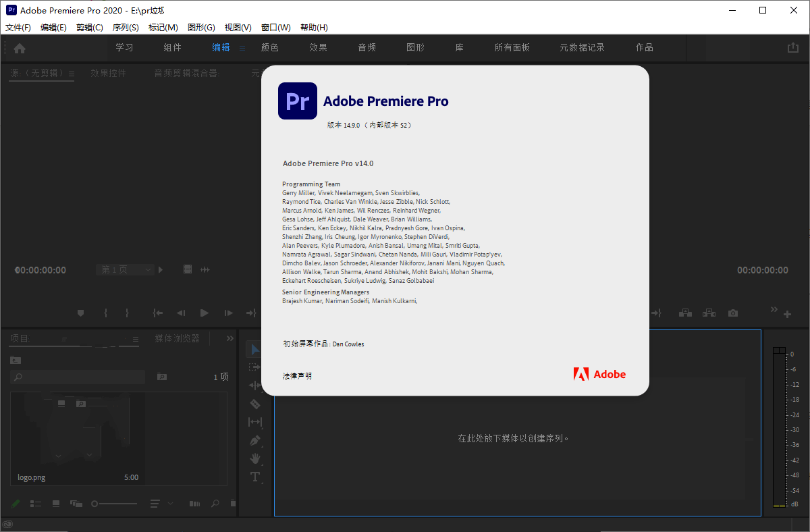Screen dimensions: 810x532
Task: Open the 图形(G) menu
Action: 201,28
